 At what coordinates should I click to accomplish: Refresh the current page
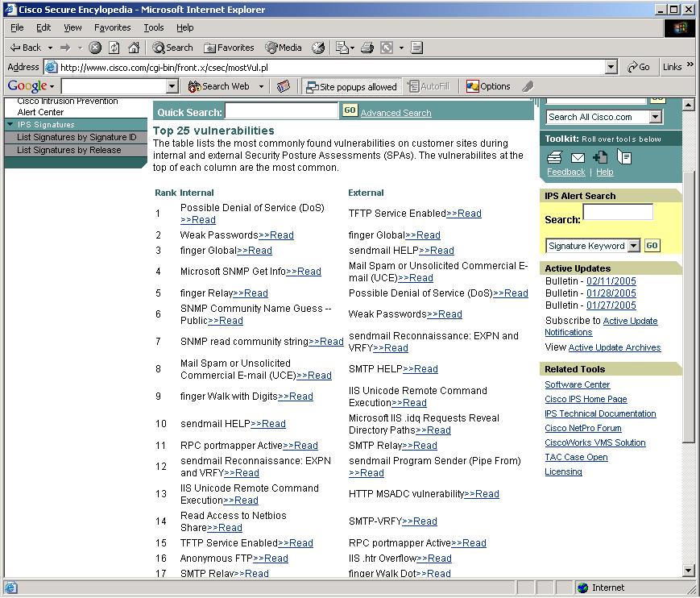pyautogui.click(x=114, y=48)
